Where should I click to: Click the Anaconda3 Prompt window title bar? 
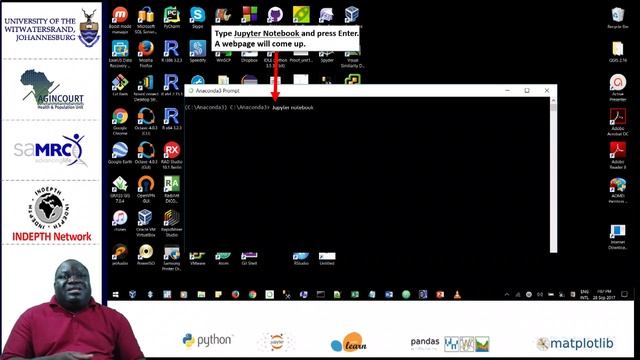click(371, 91)
